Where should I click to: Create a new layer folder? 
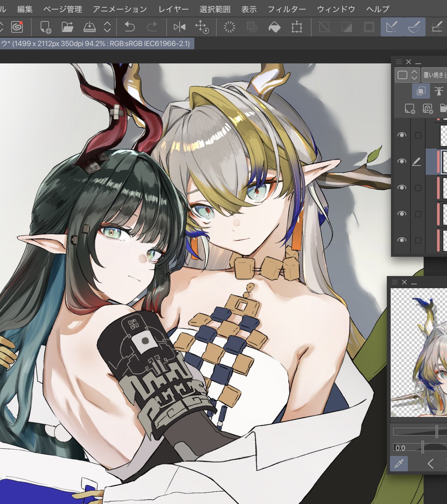click(444, 109)
